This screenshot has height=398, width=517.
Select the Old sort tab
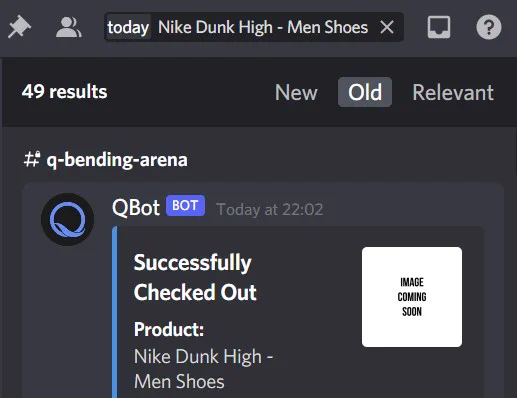click(365, 92)
